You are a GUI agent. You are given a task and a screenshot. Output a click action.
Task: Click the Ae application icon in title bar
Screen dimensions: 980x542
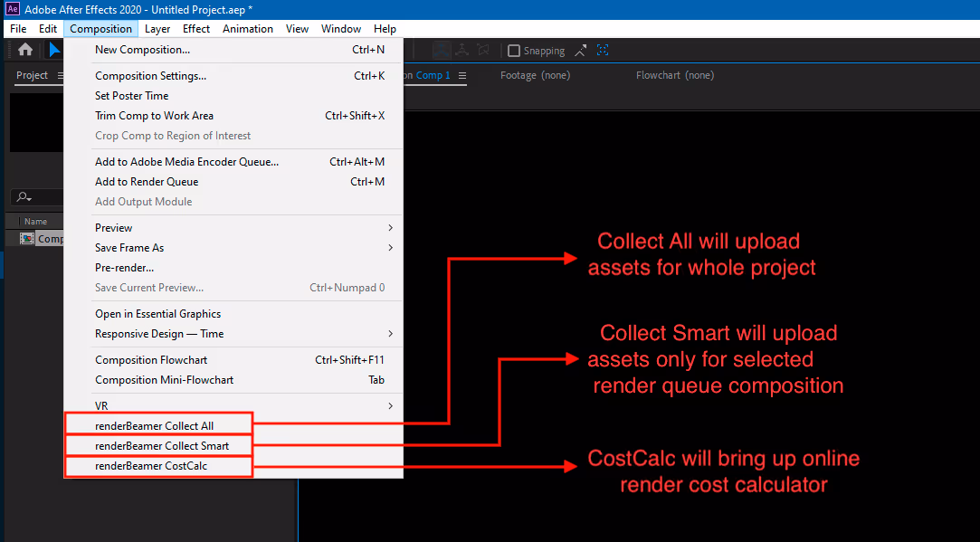point(12,9)
